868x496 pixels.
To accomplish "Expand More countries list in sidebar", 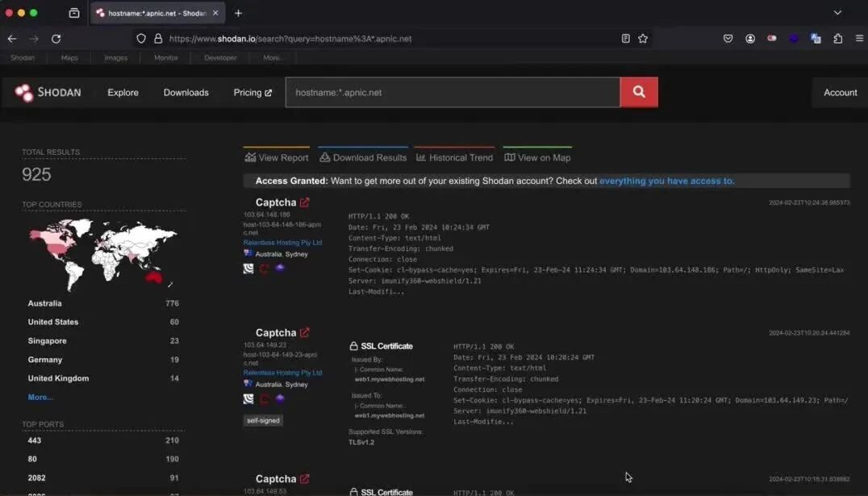I will tap(40, 398).
